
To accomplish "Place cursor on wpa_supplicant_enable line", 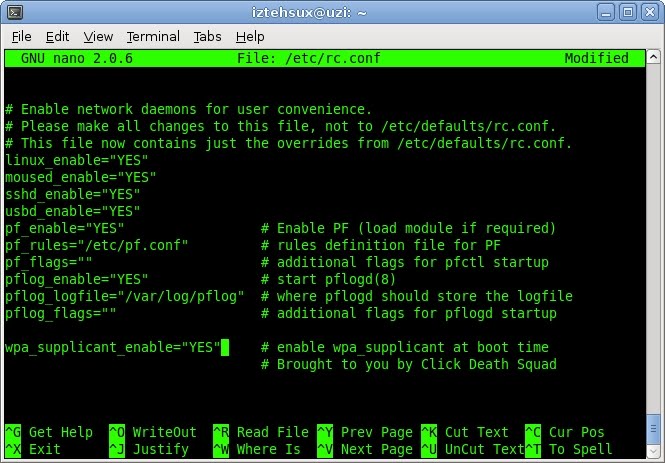I will (x=112, y=347).
